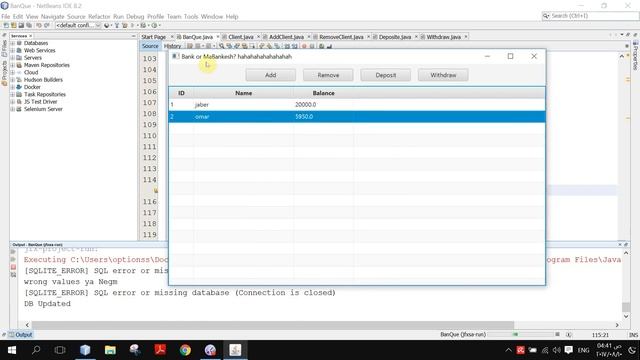Click the Output tab at bottom

[x=20, y=335]
